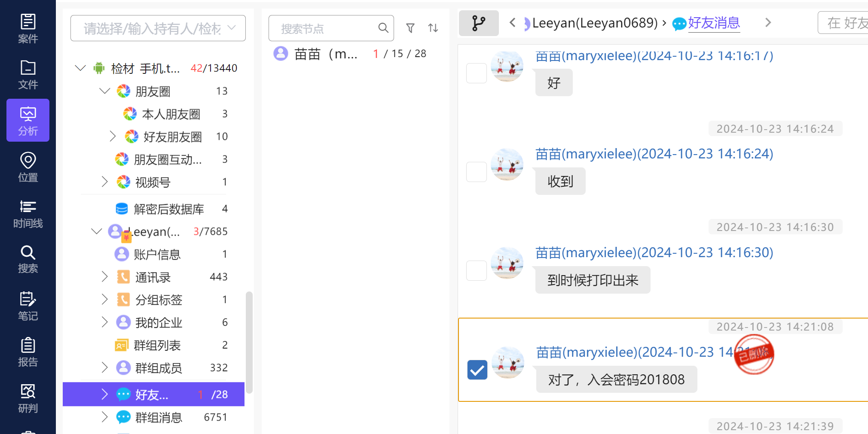This screenshot has width=868, height=434.
Task: Click the Leeyan(Leeyan0689) breadcrumb
Action: (x=594, y=23)
